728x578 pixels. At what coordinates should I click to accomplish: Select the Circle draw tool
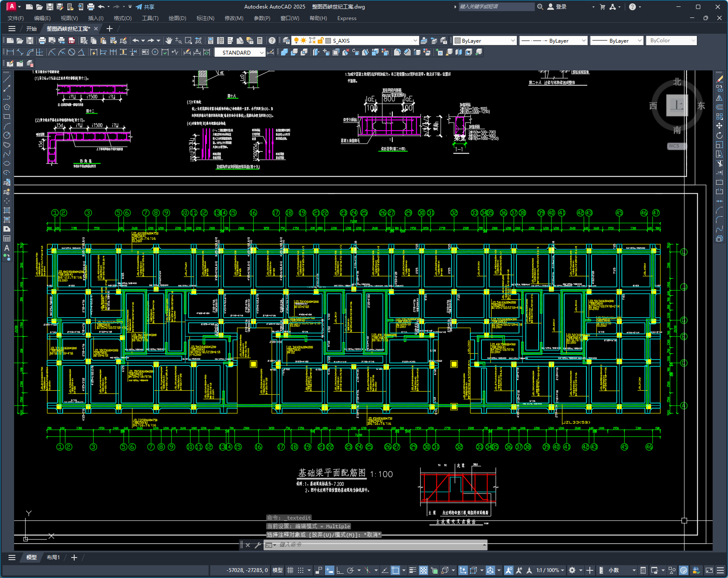(x=6, y=135)
